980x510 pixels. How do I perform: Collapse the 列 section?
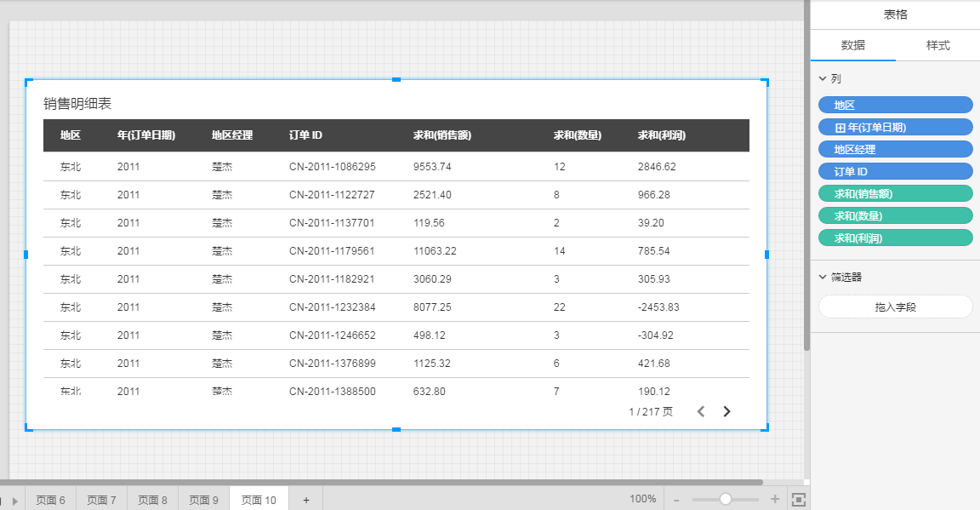tap(823, 78)
